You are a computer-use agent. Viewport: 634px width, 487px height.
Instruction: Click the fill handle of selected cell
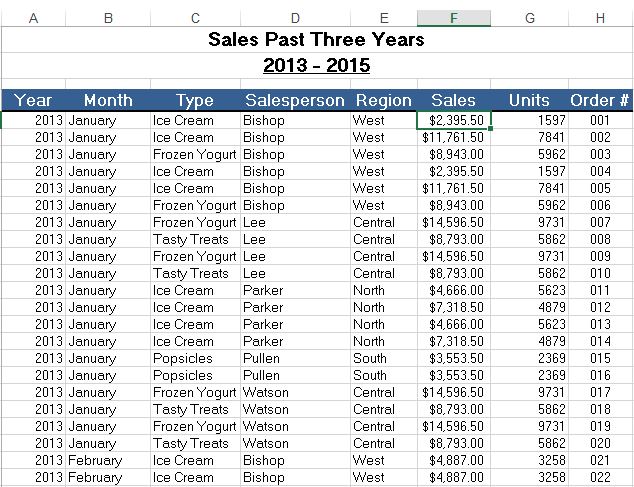click(490, 129)
